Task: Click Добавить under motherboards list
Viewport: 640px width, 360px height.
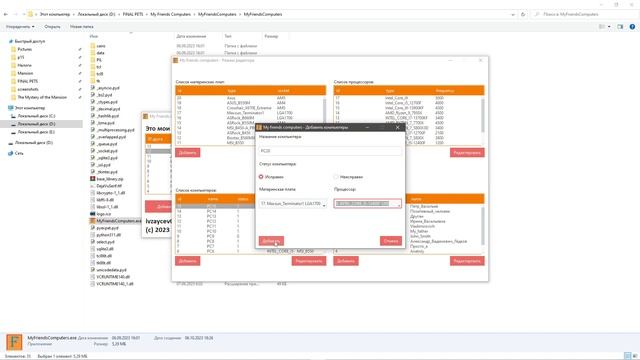Action: pos(188,153)
